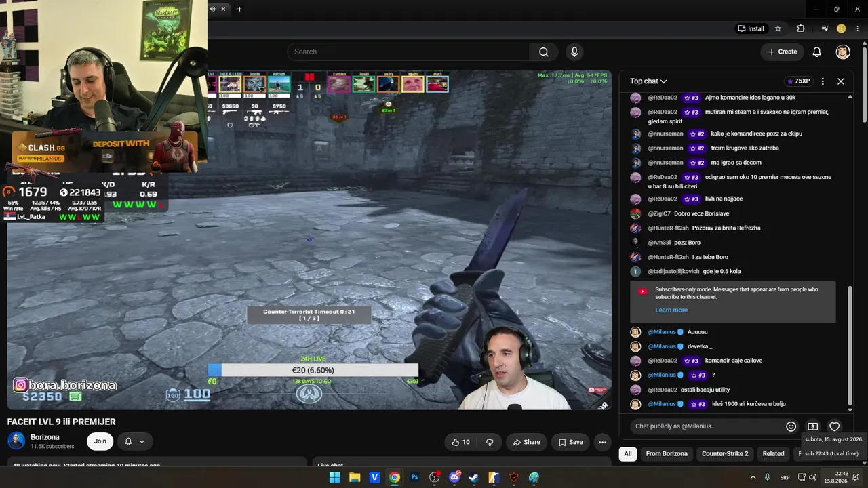Expand the Top chat dropdown
The width and height of the screenshot is (868, 488).
[x=648, y=81]
